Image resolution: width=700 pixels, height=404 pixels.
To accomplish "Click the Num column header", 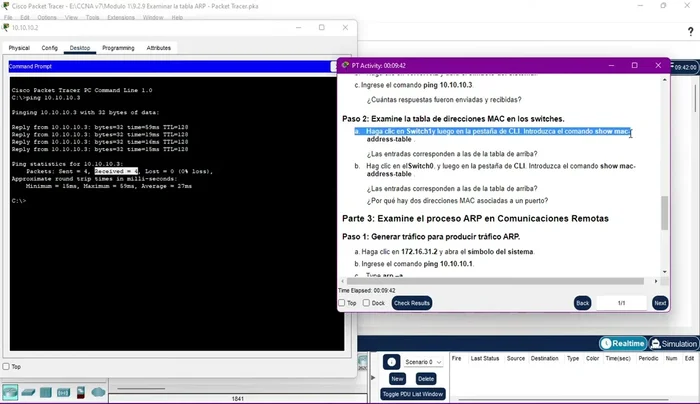I will pos(671,358).
